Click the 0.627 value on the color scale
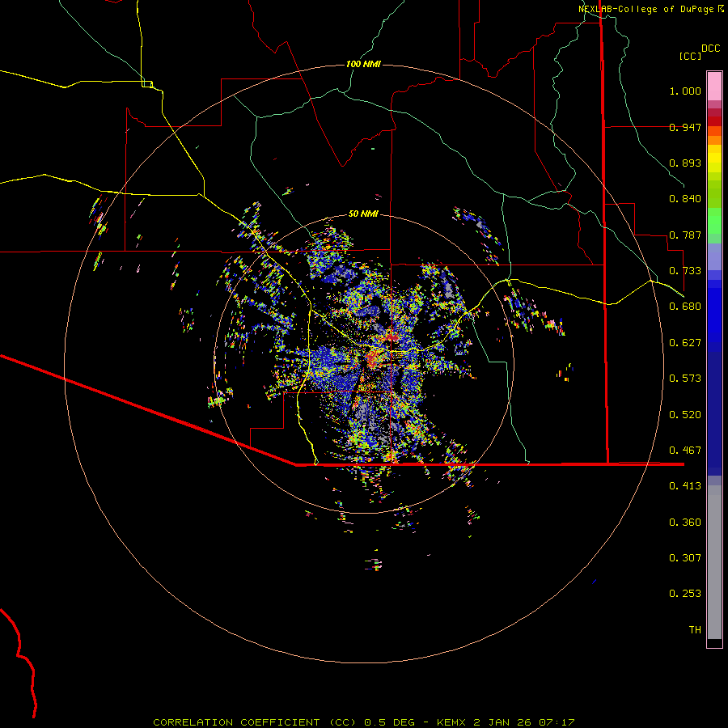This screenshot has height=728, width=728. (685, 343)
